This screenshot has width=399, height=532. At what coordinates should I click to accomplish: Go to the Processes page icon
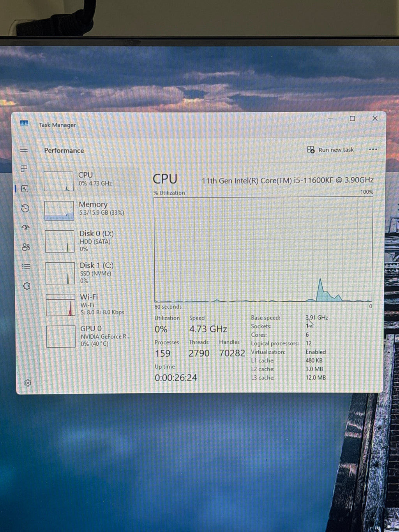[x=24, y=168]
